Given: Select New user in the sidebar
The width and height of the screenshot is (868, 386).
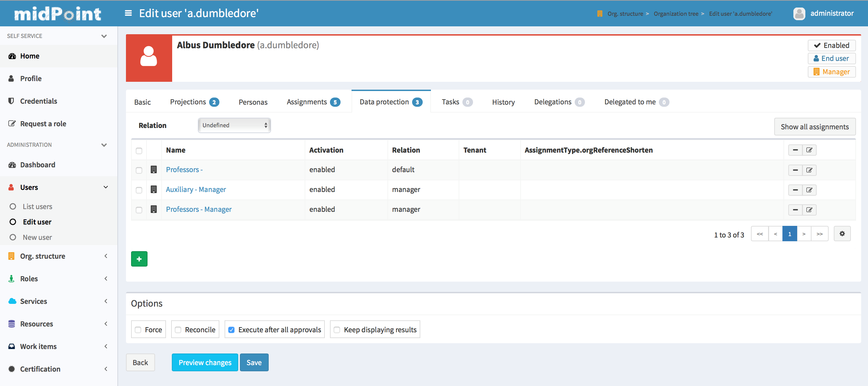Looking at the screenshot, I should click(37, 237).
